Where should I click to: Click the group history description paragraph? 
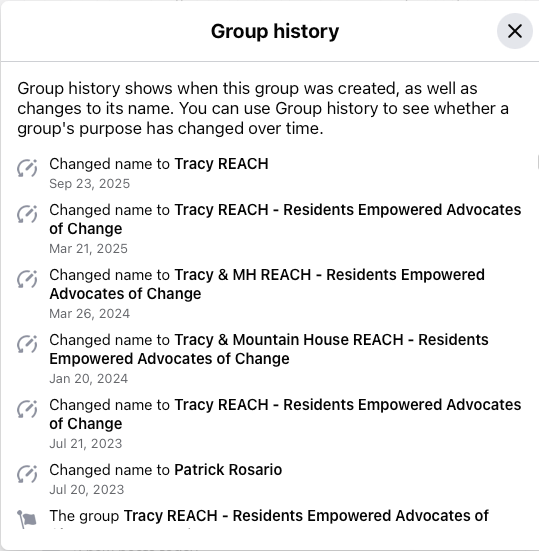coord(263,108)
